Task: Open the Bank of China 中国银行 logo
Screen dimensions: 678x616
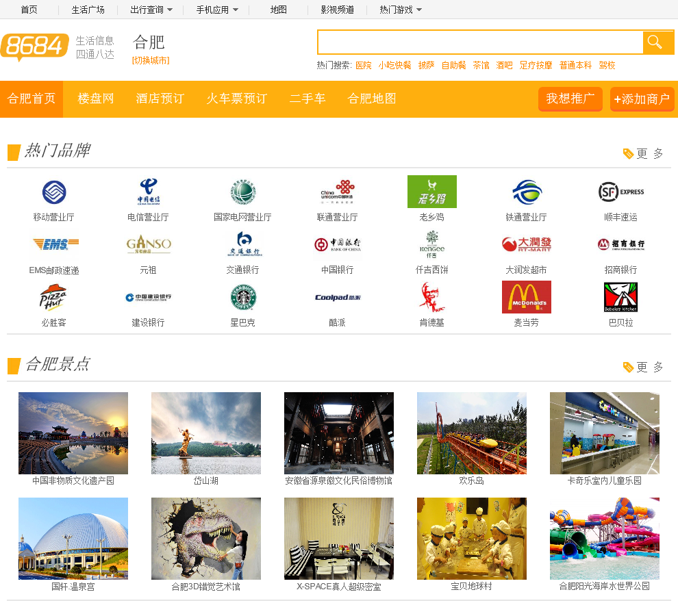Action: point(337,244)
